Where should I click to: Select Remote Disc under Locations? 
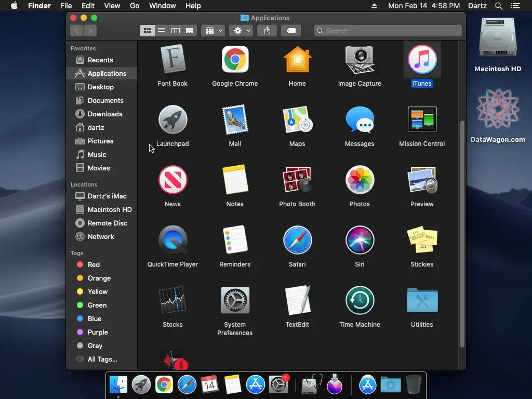coord(101,223)
